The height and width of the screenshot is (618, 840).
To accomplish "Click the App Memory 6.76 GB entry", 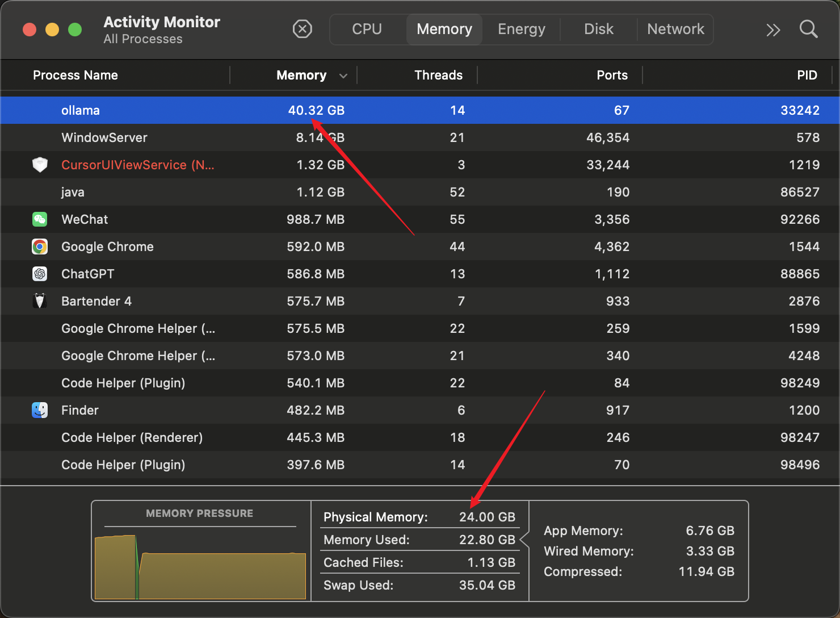I will [639, 531].
